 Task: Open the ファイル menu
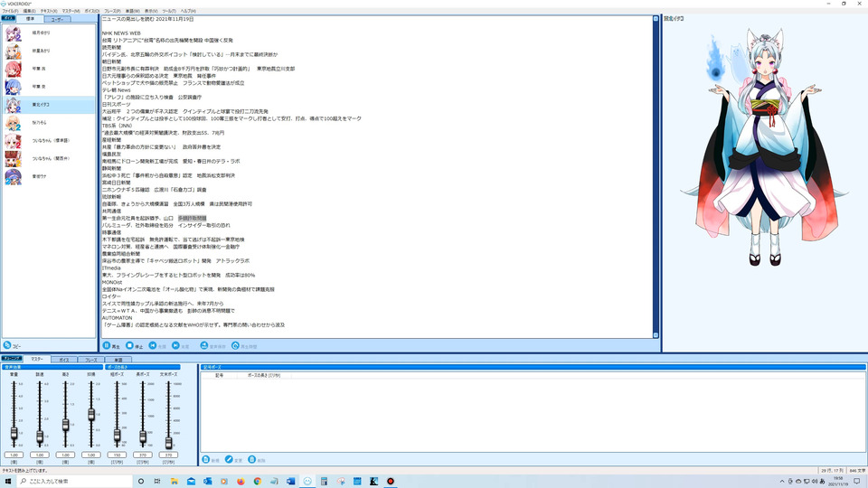tap(10, 11)
